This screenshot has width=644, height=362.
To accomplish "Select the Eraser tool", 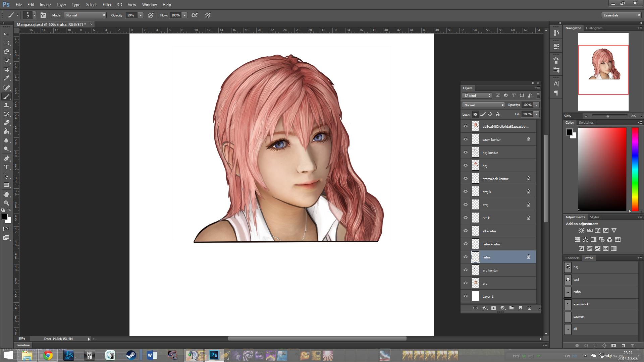I will click(6, 123).
